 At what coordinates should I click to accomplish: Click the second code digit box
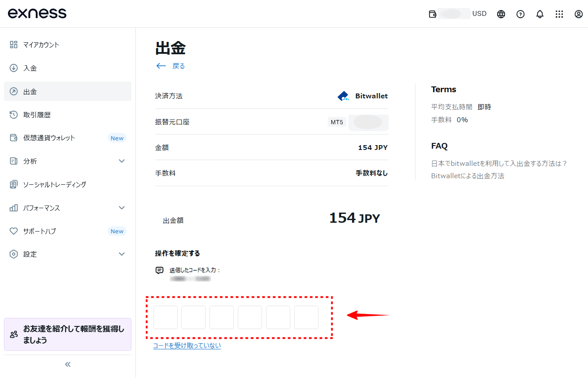(x=194, y=318)
